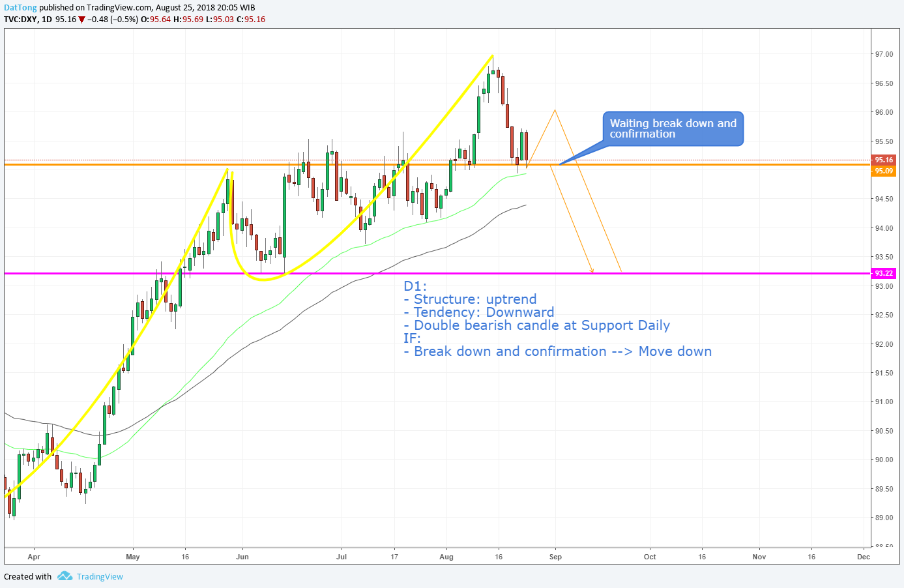
Task: Click the TVC:DXY symbol label
Action: click(x=21, y=20)
